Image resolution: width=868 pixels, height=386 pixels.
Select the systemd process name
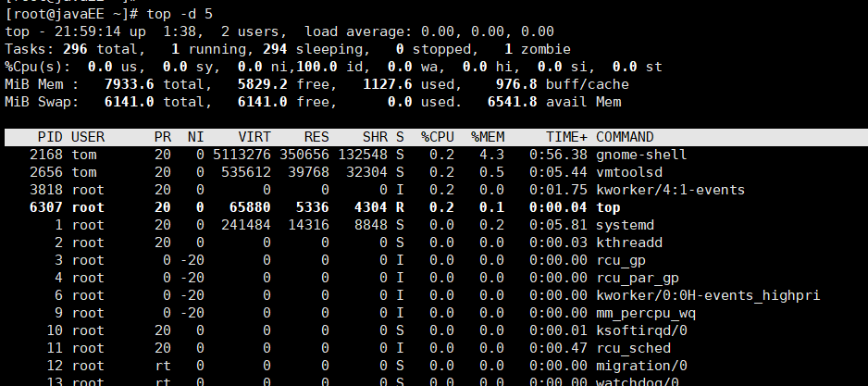click(x=625, y=225)
